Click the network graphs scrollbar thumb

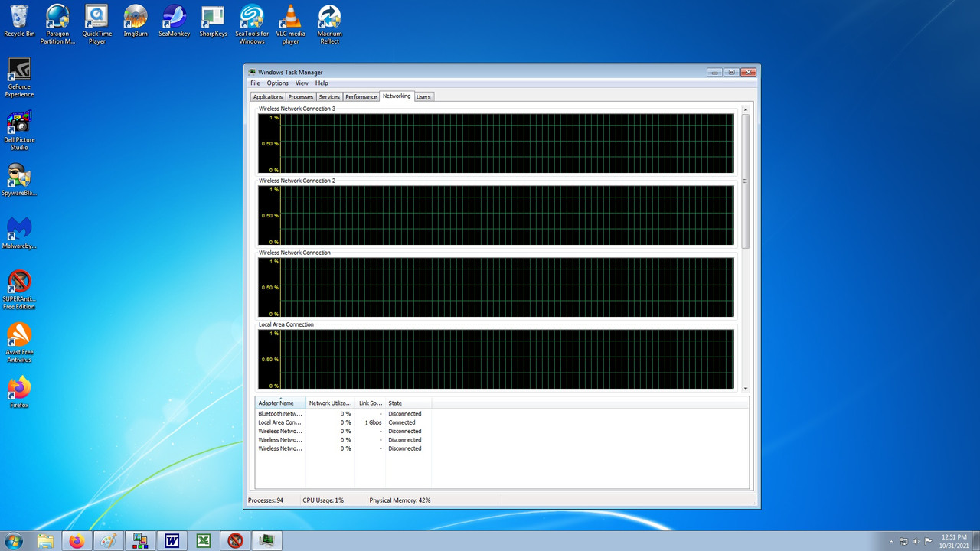(746, 181)
